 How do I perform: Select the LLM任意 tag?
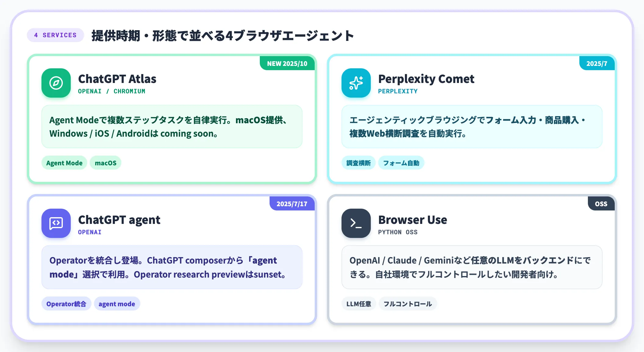pyautogui.click(x=359, y=304)
